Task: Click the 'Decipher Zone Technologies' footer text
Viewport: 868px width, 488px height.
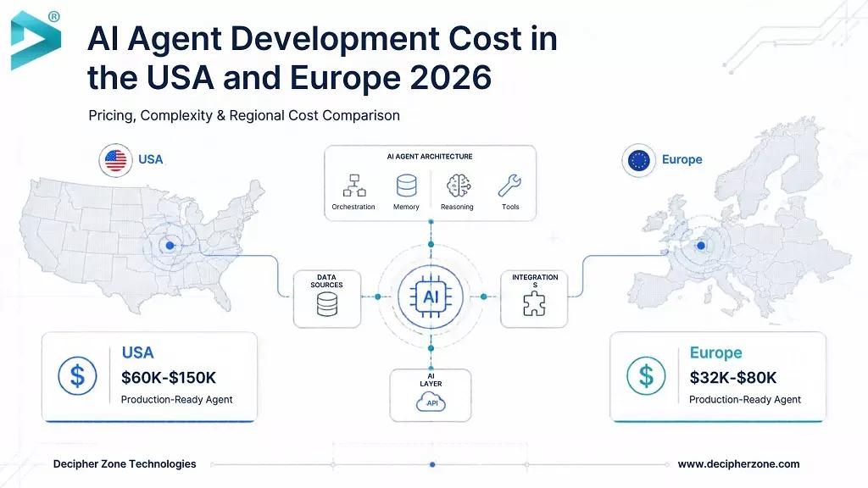Action: click(125, 464)
